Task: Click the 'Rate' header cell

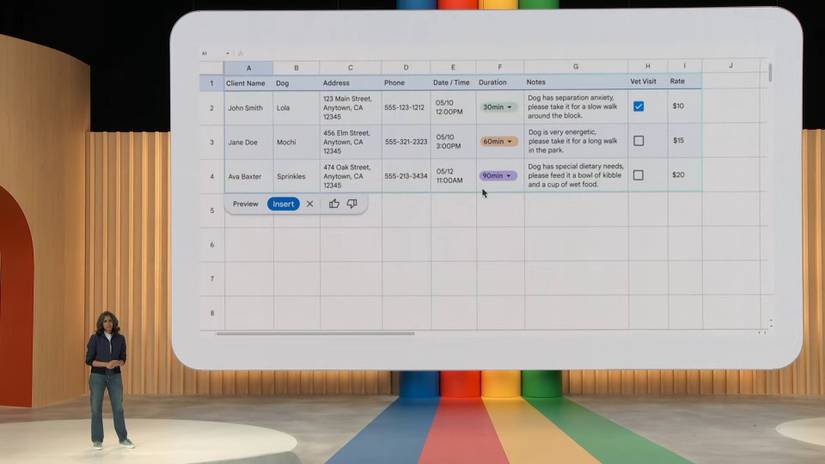Action: pyautogui.click(x=685, y=81)
